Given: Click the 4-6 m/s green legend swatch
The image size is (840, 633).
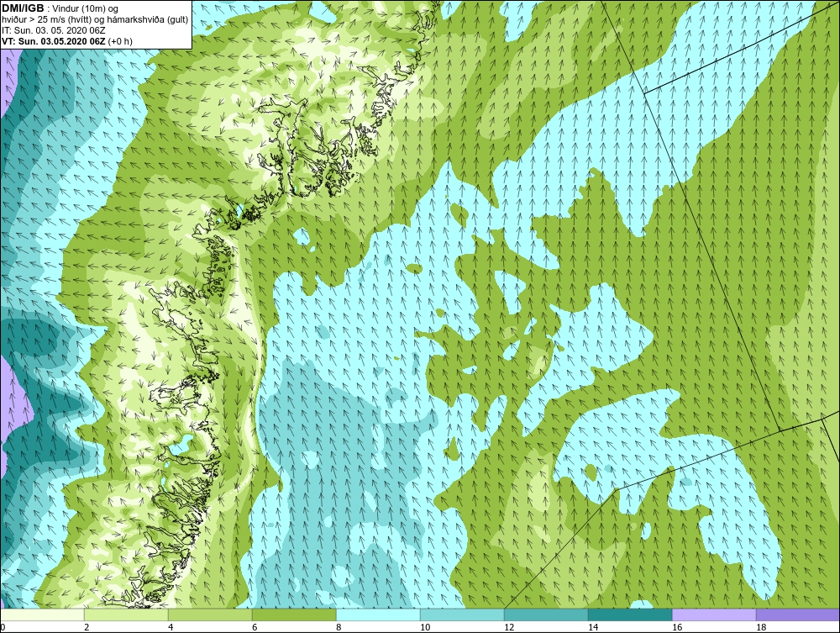Looking at the screenshot, I should (210, 615).
